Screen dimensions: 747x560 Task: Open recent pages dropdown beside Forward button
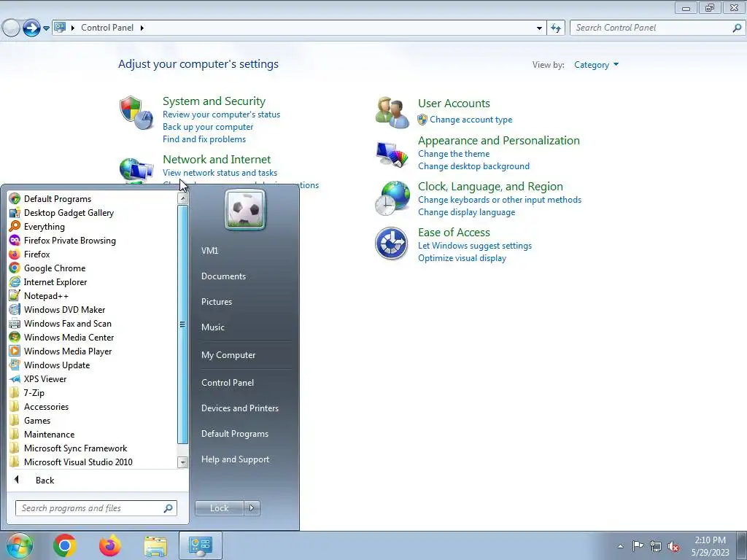click(x=46, y=28)
